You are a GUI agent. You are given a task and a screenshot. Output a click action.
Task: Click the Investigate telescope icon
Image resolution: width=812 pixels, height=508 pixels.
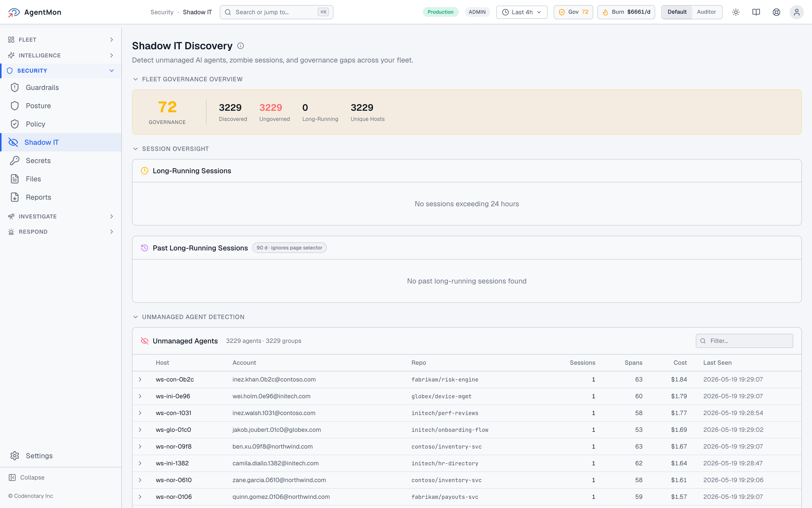point(11,216)
